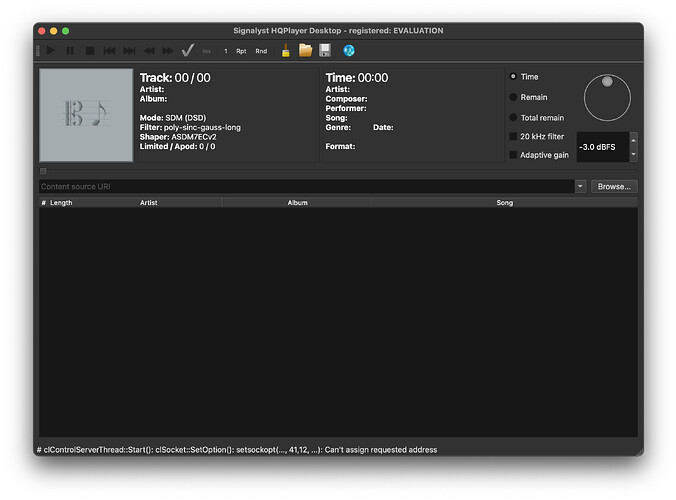The height and width of the screenshot is (500, 676).
Task: Save the playlist with the floppy icon
Action: [x=325, y=50]
